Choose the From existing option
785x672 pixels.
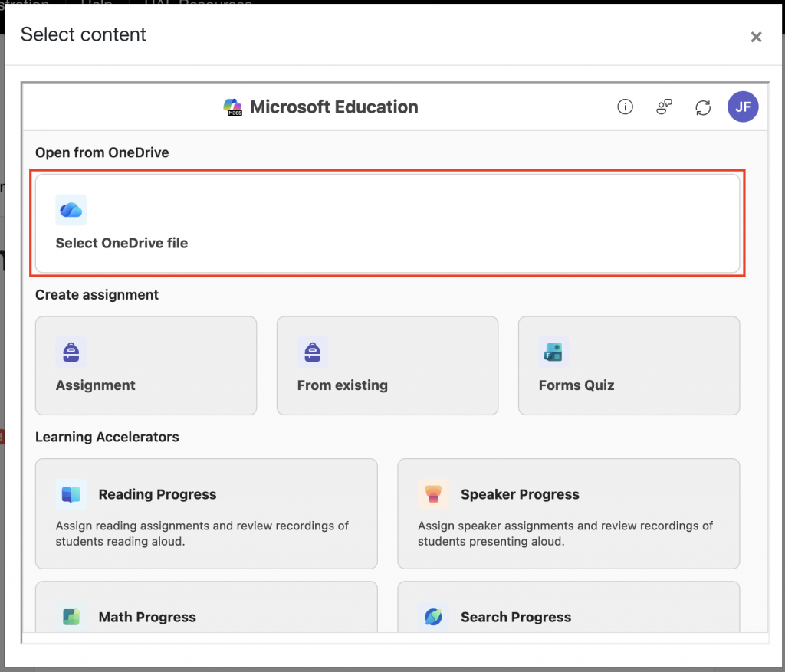pos(387,366)
